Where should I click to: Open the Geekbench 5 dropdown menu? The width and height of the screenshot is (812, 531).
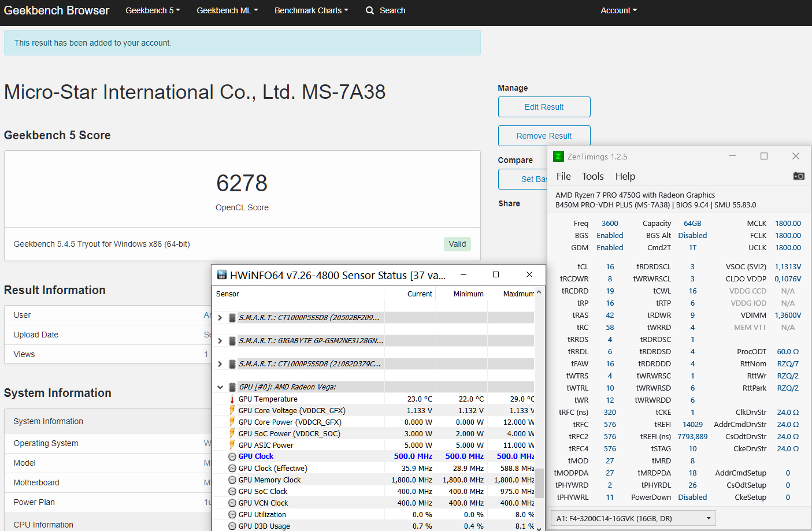[153, 10]
